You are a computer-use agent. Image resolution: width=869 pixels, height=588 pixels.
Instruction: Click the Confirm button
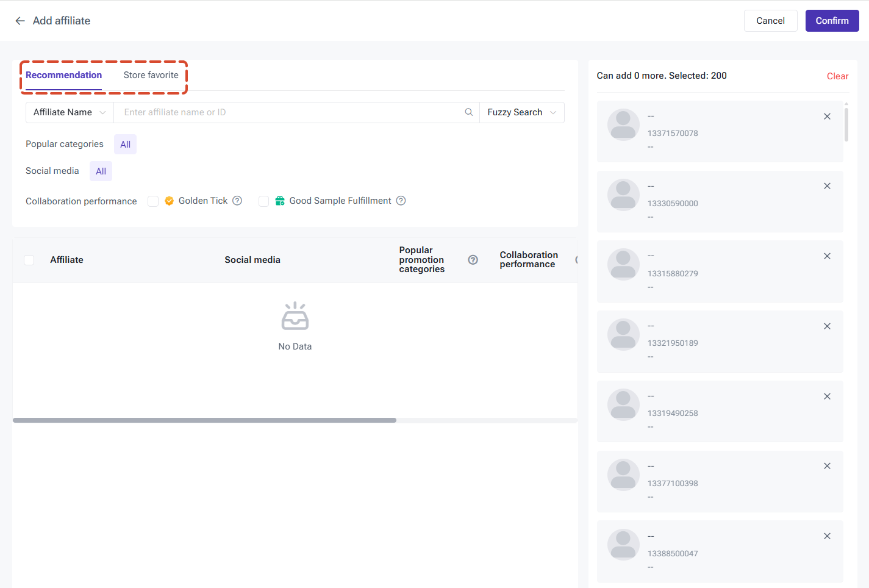pos(832,21)
